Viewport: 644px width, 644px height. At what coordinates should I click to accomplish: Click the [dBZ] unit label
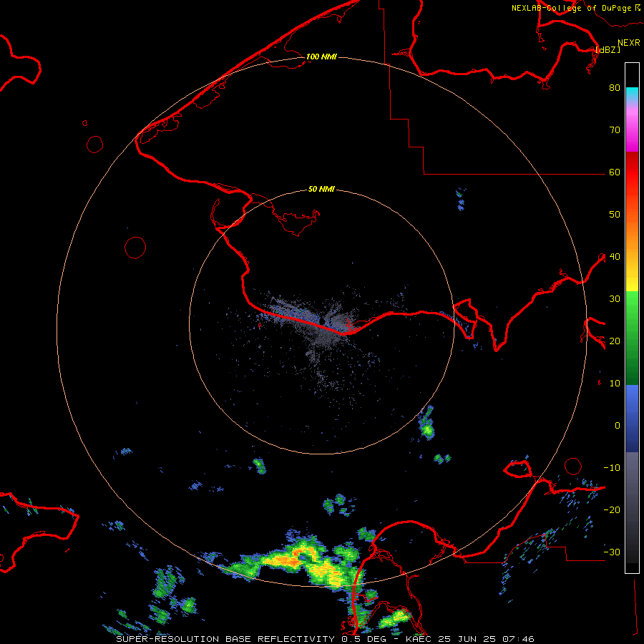[x=608, y=49]
